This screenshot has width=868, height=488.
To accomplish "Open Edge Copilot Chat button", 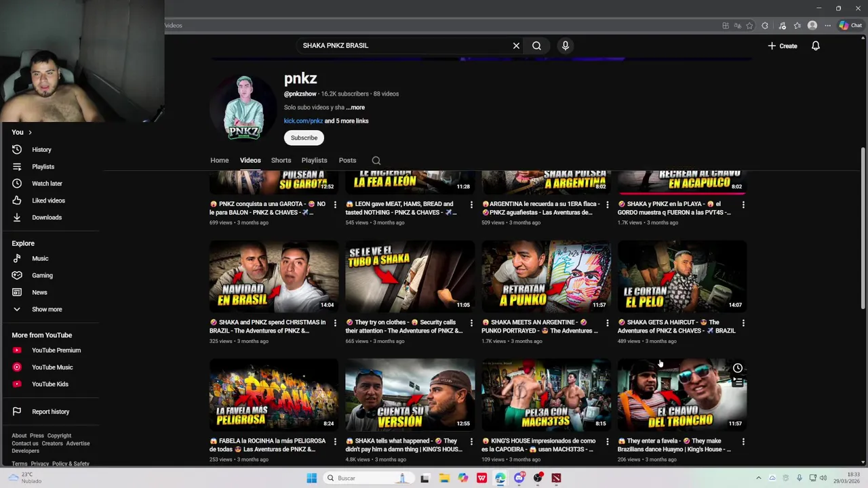I will coord(850,26).
